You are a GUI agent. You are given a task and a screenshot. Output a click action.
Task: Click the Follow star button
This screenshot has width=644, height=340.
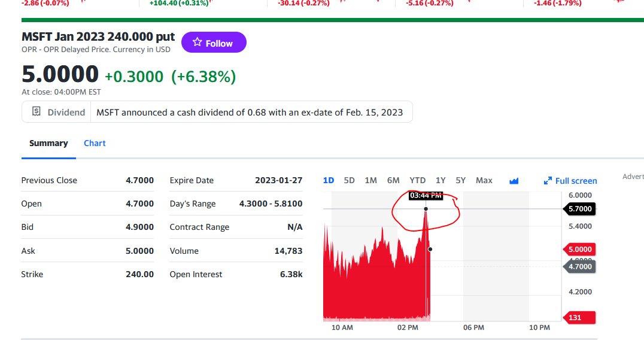pos(214,42)
